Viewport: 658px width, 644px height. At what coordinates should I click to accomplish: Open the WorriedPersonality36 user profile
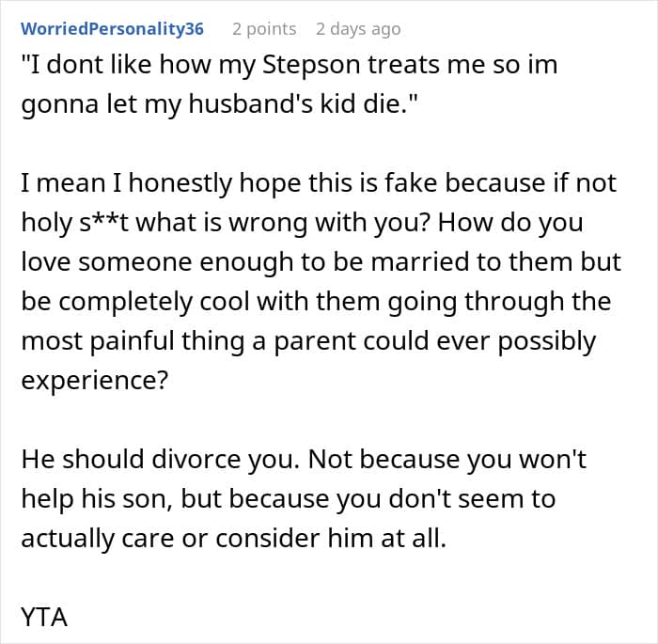click(112, 29)
